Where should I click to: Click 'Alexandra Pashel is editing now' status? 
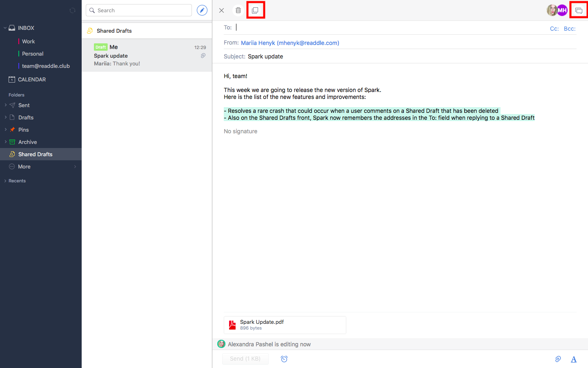(269, 344)
